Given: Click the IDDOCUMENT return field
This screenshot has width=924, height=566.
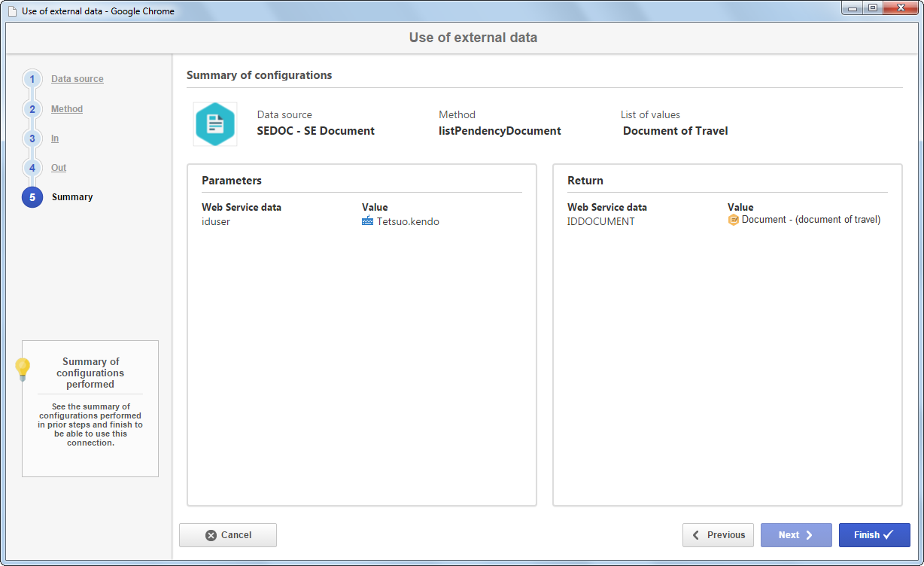Looking at the screenshot, I should (x=601, y=222).
